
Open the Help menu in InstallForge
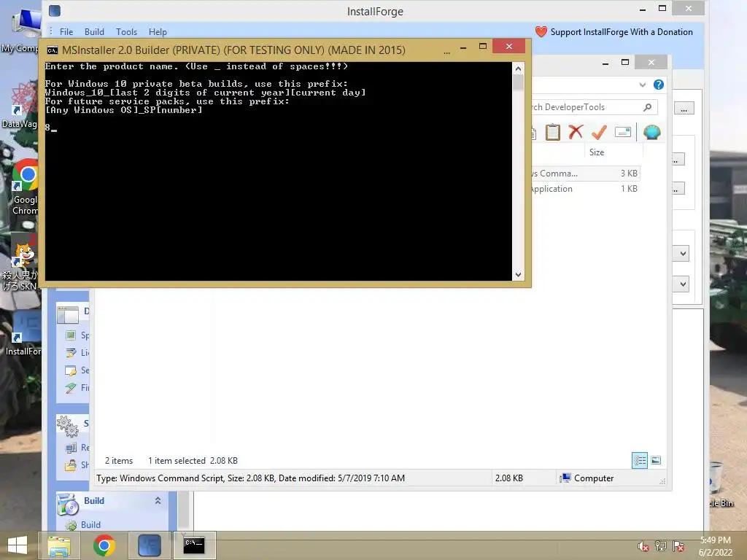158,32
